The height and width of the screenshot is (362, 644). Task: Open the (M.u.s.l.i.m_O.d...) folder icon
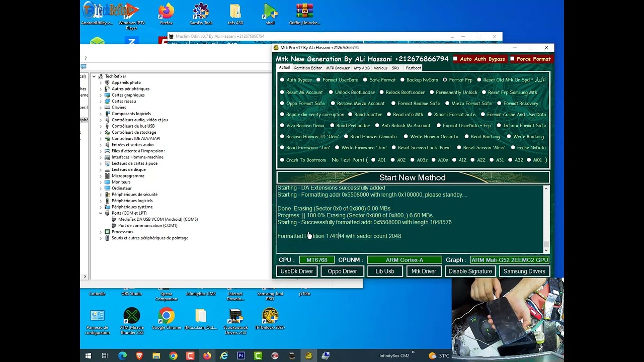201,319
